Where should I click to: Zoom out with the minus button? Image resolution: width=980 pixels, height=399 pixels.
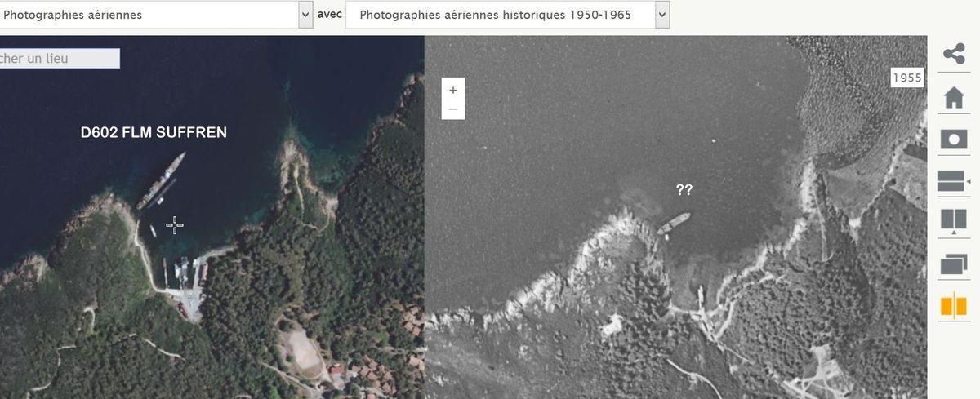click(x=453, y=109)
